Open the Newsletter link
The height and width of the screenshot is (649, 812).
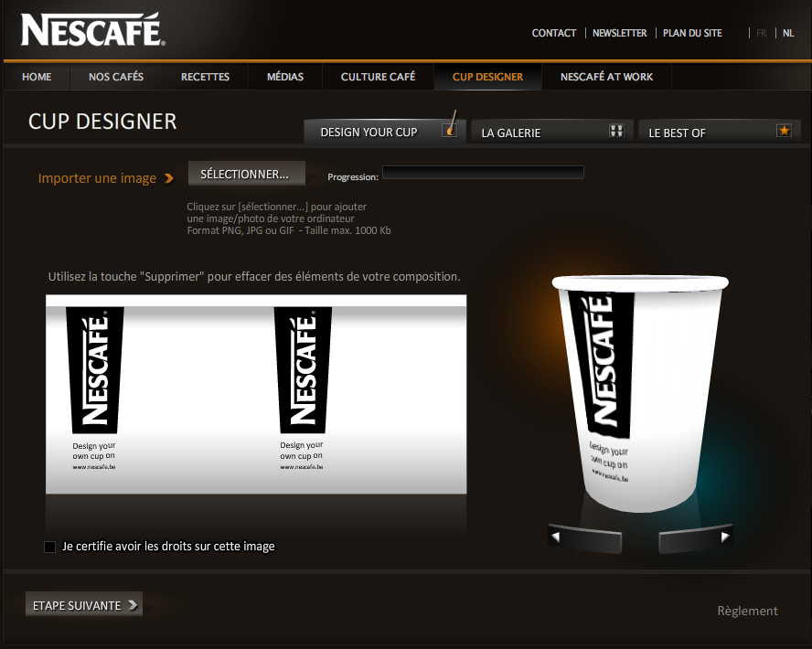pos(619,33)
